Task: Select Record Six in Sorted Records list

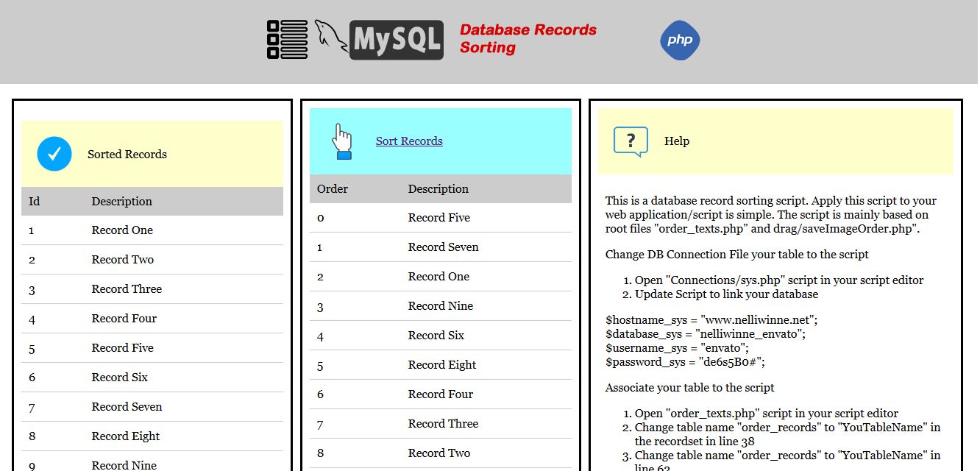Action: click(120, 378)
